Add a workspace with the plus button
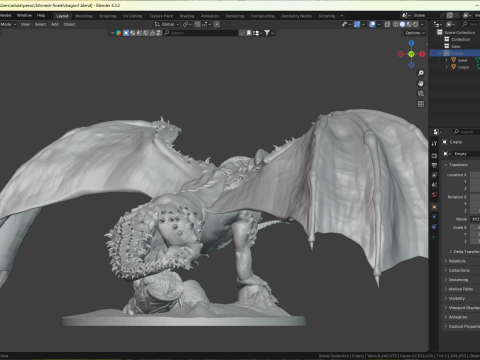The width and height of the screenshot is (480, 360). tap(342, 16)
